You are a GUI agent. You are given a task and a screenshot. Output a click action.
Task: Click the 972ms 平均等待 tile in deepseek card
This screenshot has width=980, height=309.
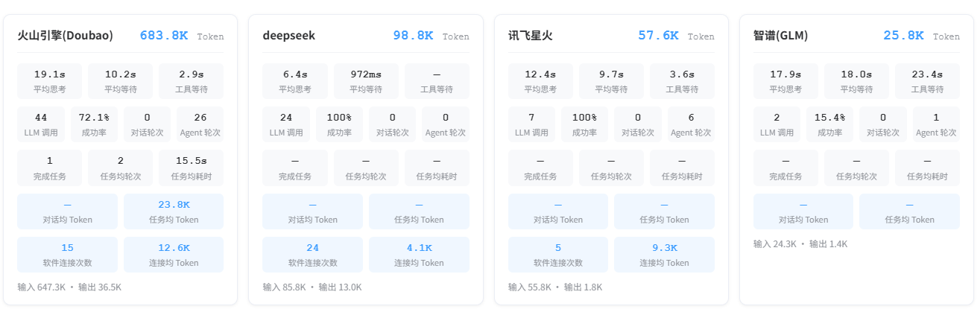click(x=366, y=81)
